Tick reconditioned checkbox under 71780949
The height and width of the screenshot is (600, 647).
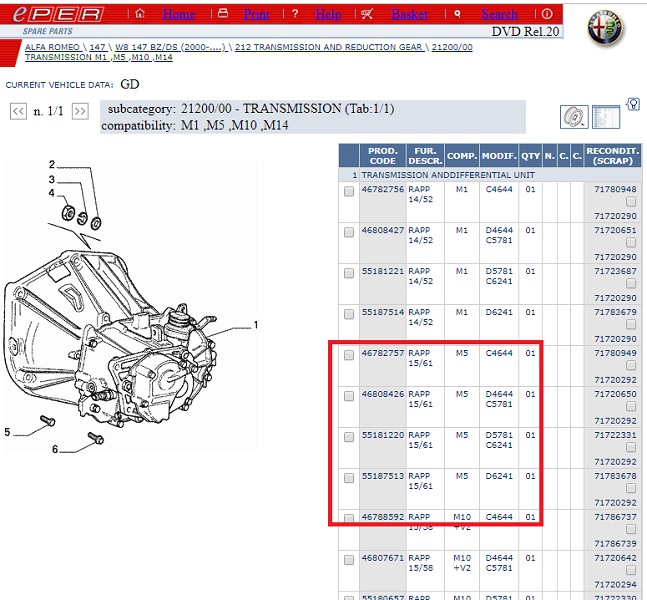[x=630, y=365]
